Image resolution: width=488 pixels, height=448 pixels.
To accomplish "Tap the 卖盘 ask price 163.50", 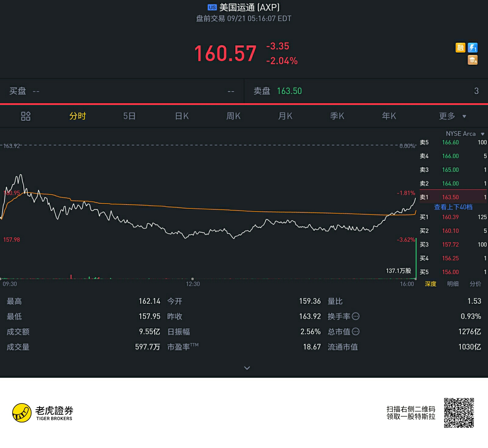I will pos(289,91).
